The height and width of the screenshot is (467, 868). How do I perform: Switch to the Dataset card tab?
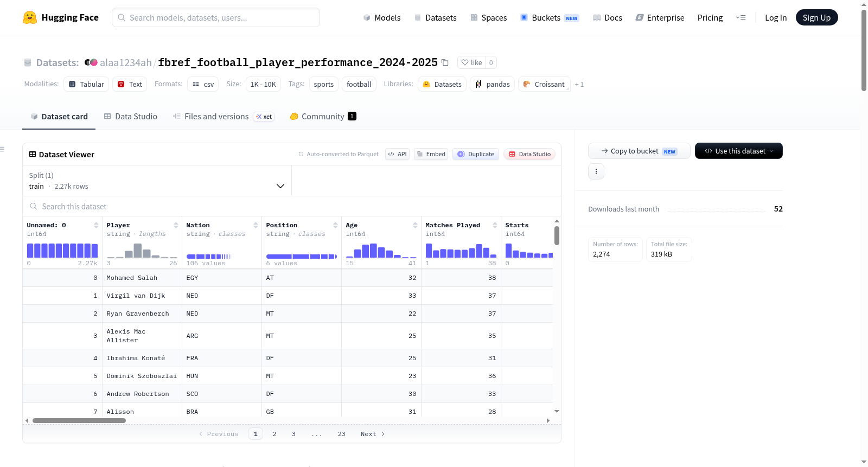tap(59, 116)
